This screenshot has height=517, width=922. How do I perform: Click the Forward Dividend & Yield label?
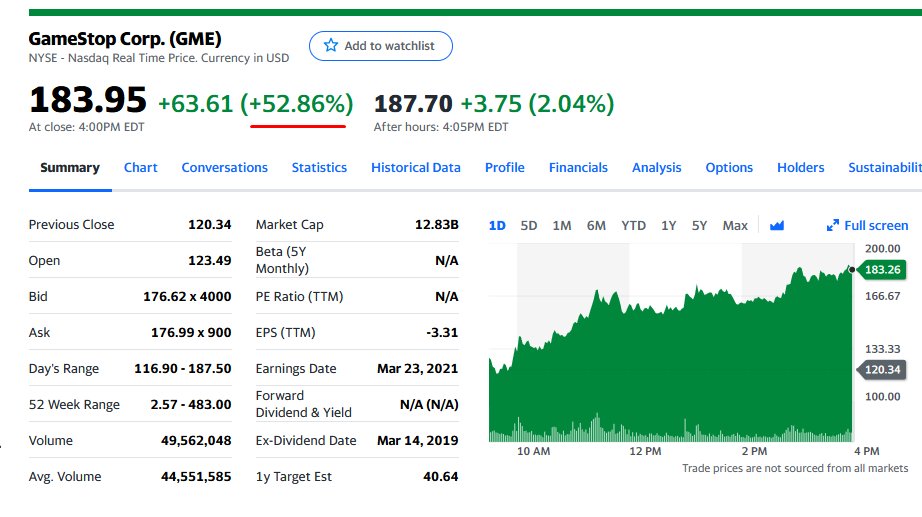click(303, 404)
